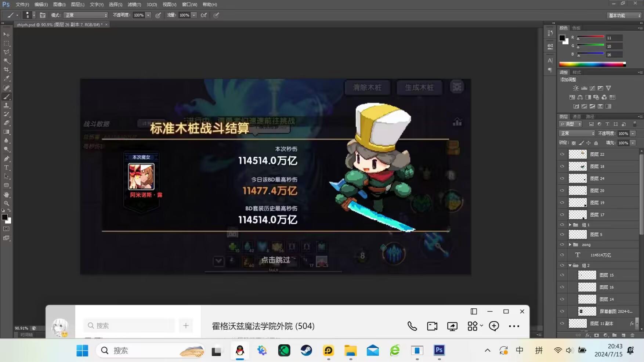Screen dimensions: 644x362
Task: Toggle visibility of 图层 15
Action: coord(562,275)
